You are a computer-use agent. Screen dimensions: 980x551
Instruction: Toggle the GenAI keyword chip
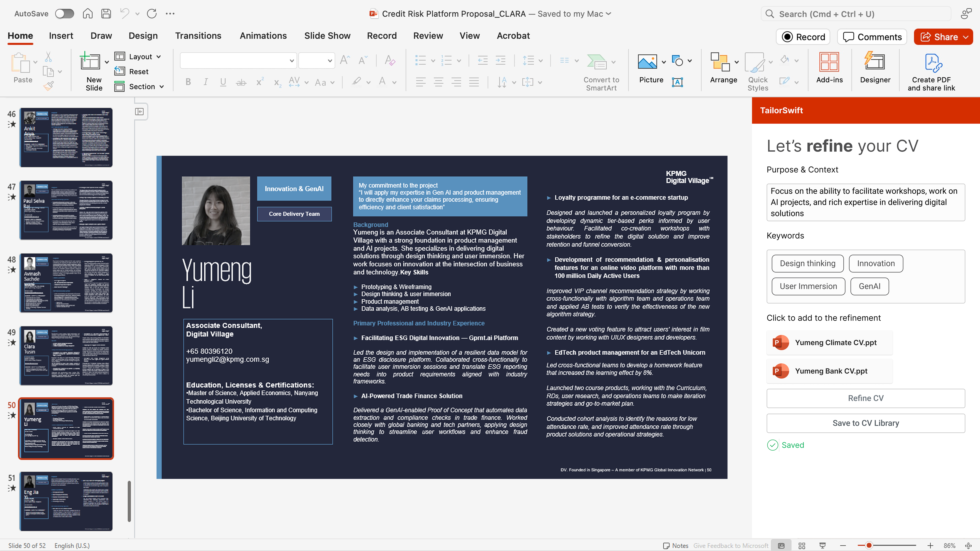point(869,286)
